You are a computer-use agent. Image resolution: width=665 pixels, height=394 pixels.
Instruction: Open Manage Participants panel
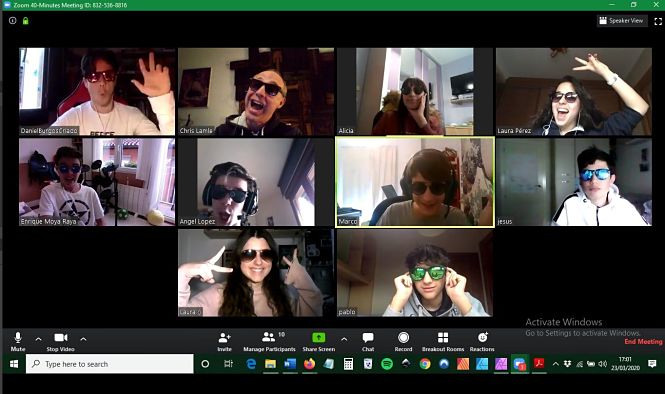coord(269,341)
